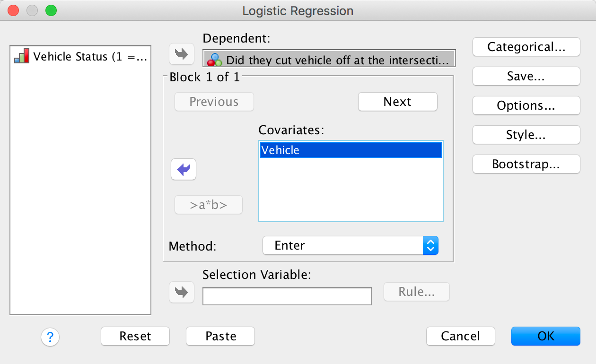
Task: Open the Options dialog
Action: [526, 106]
